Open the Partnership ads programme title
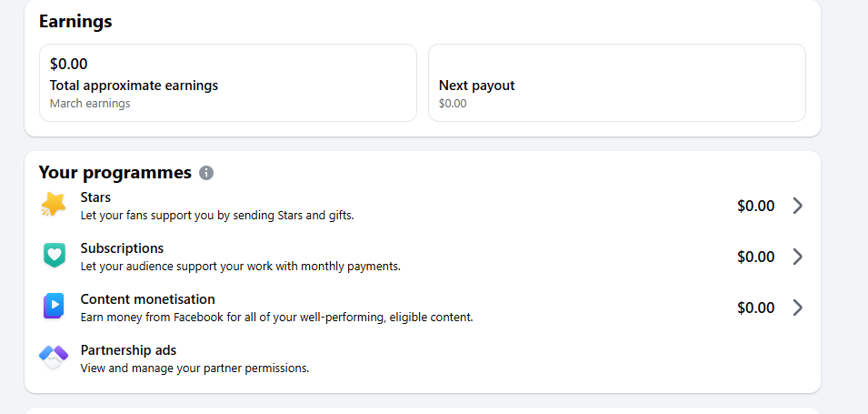This screenshot has width=868, height=414. click(128, 349)
